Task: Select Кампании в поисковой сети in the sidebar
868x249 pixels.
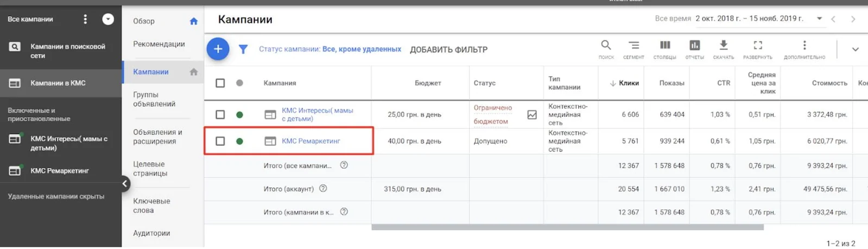Action: [68, 51]
